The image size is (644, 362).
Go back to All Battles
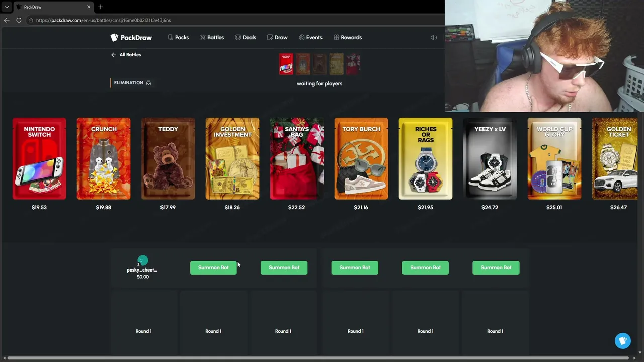[126, 55]
